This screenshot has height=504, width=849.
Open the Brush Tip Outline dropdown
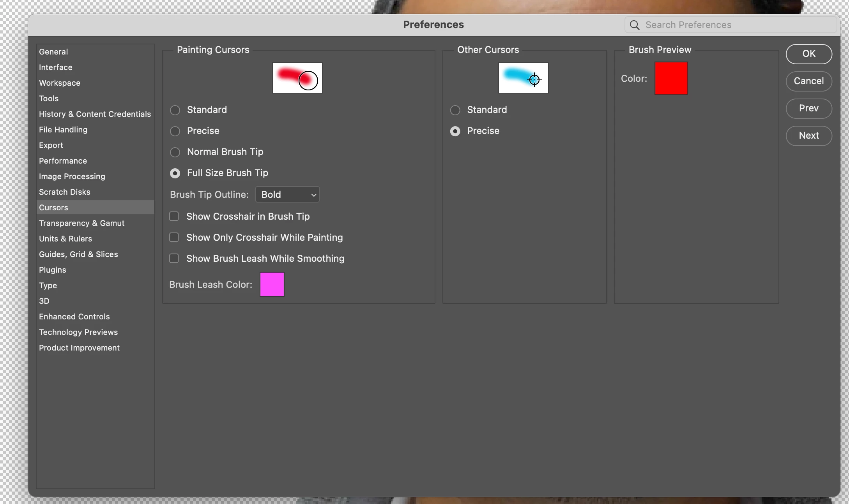(287, 195)
